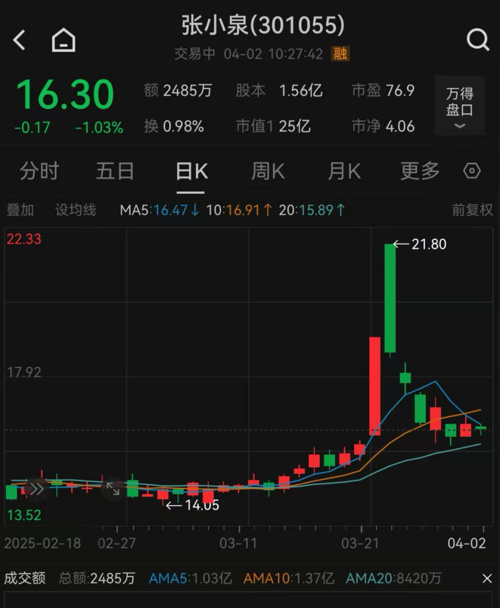Screen dimensions: 500x608
Task: Tap the fullscreen expand chart icon
Action: [113, 489]
